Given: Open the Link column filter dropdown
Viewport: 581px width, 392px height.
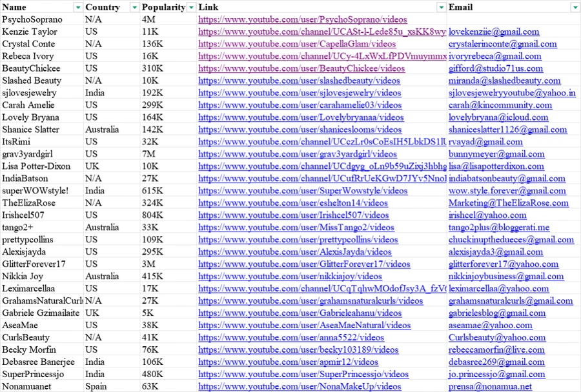Looking at the screenshot, I should [442, 7].
